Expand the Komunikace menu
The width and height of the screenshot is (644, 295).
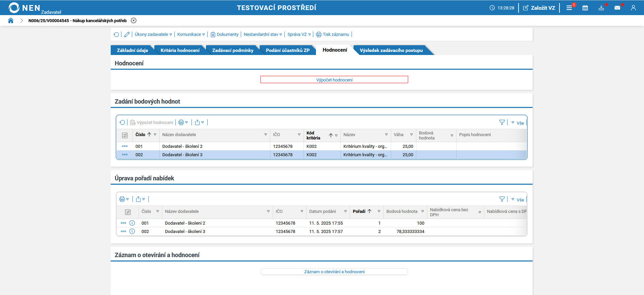[x=191, y=35]
